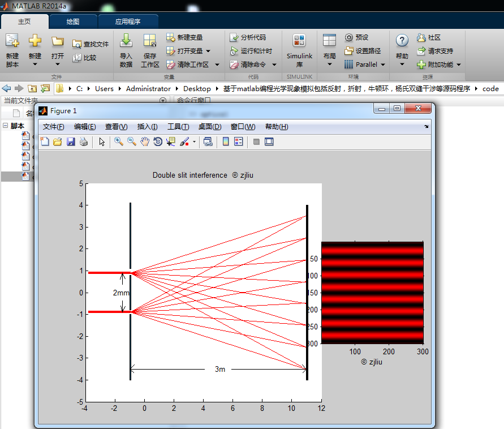
Task: Click the Help (帮助) button in ribbon
Action: coord(402,49)
